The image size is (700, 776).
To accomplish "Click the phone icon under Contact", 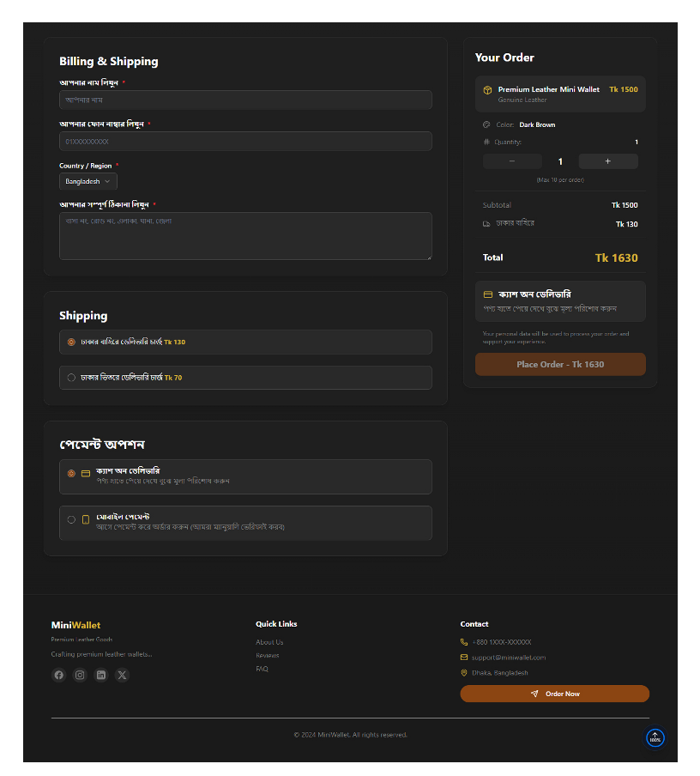I will click(464, 642).
